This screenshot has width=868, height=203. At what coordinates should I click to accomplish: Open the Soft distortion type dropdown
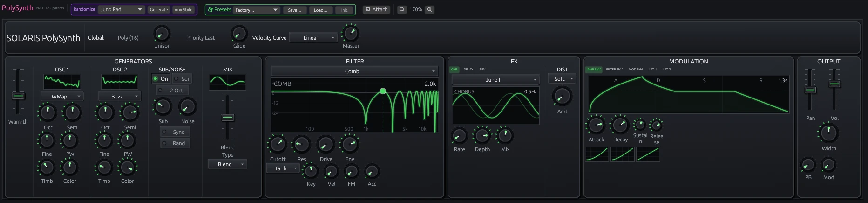click(562, 79)
